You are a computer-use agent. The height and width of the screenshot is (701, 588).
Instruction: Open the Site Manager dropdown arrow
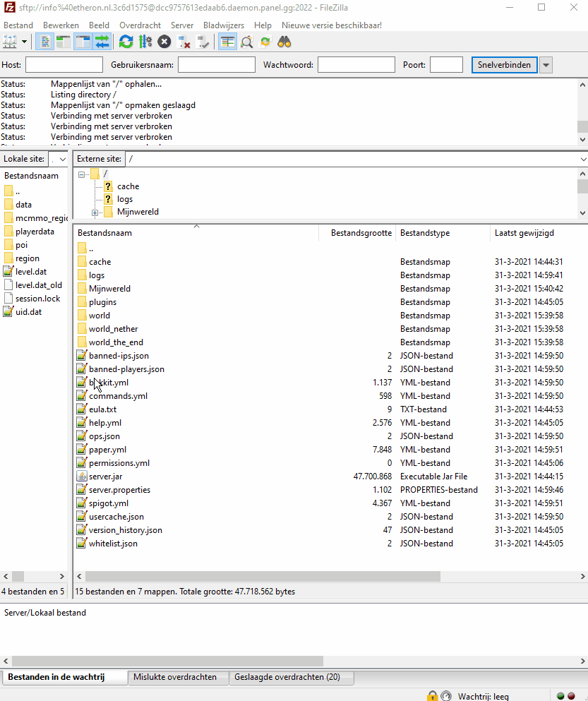point(25,42)
